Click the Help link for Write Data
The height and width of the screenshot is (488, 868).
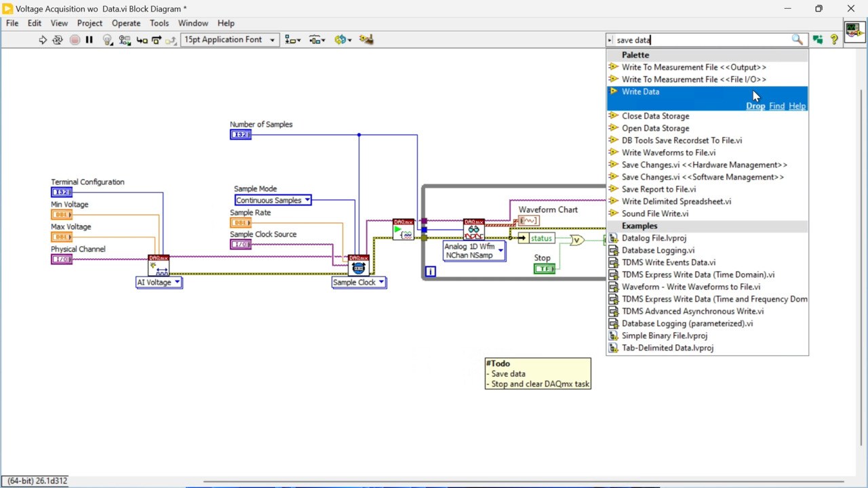coord(797,106)
